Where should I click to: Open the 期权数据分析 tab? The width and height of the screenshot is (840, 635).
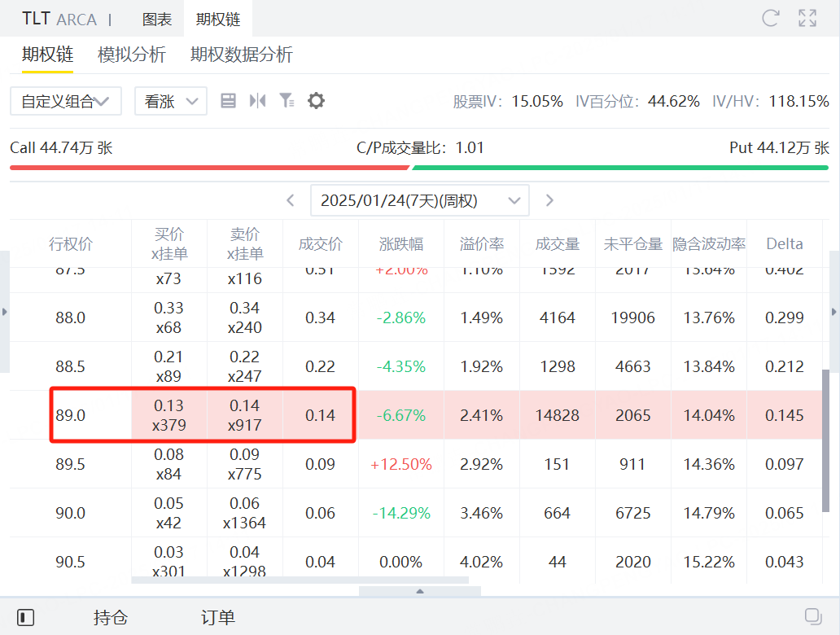click(242, 55)
